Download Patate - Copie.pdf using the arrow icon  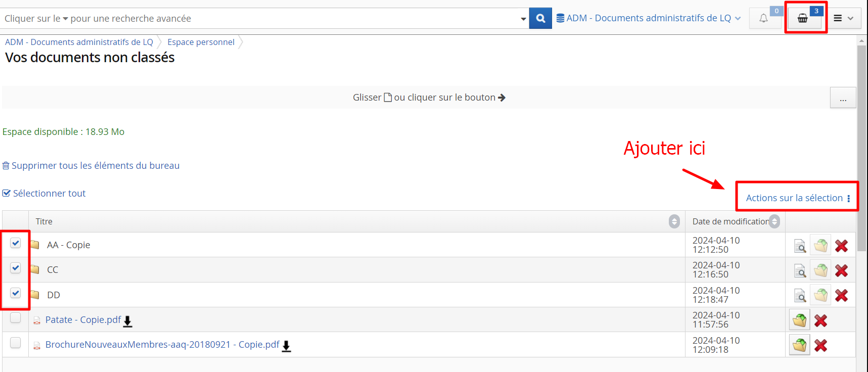coord(128,321)
